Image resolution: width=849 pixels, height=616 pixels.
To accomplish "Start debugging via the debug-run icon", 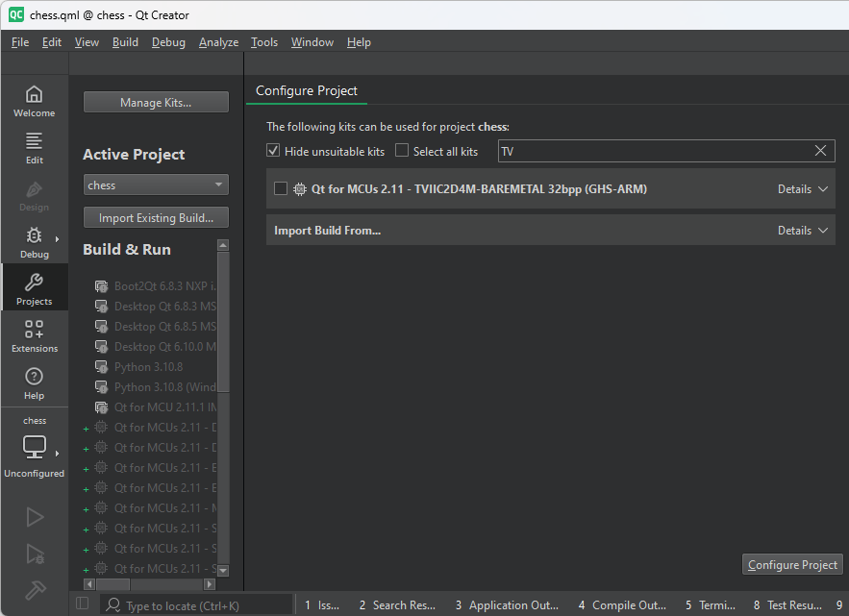I will coord(34,554).
